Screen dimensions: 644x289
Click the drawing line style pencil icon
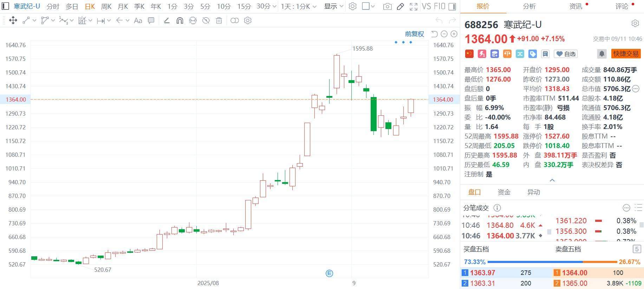tap(167, 20)
